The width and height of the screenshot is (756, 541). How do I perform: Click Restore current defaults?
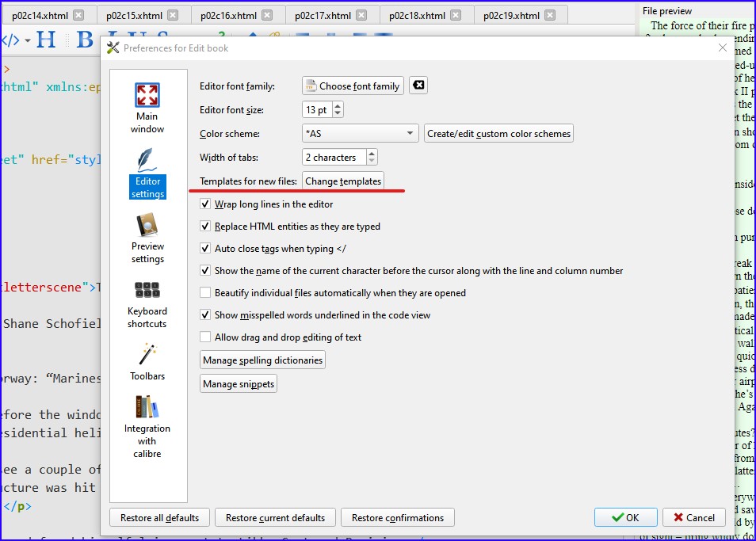(275, 517)
